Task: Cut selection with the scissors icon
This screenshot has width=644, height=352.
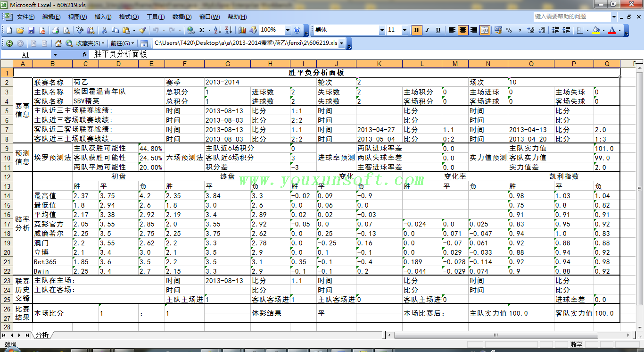Action: [x=104, y=30]
